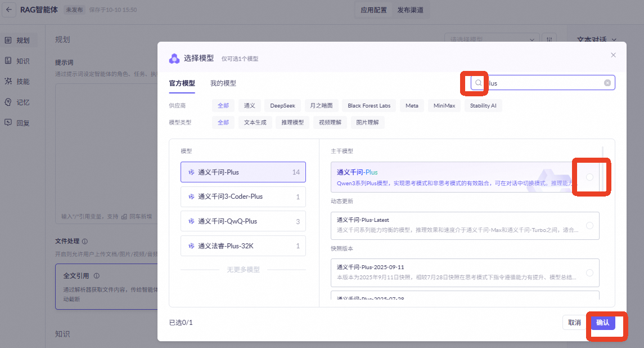The width and height of the screenshot is (644, 348).
Task: Filter by DeepSeek provider
Action: coord(282,106)
